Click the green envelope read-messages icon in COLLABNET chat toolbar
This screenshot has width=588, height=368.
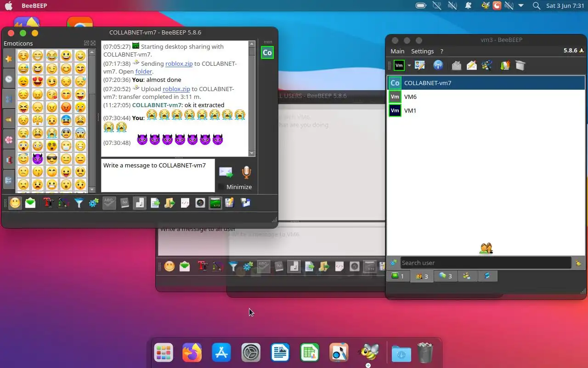pos(30,203)
